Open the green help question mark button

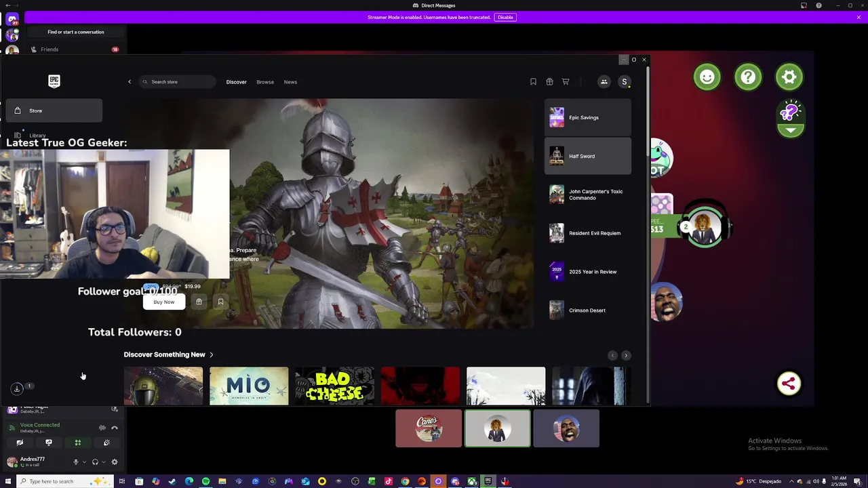click(748, 77)
